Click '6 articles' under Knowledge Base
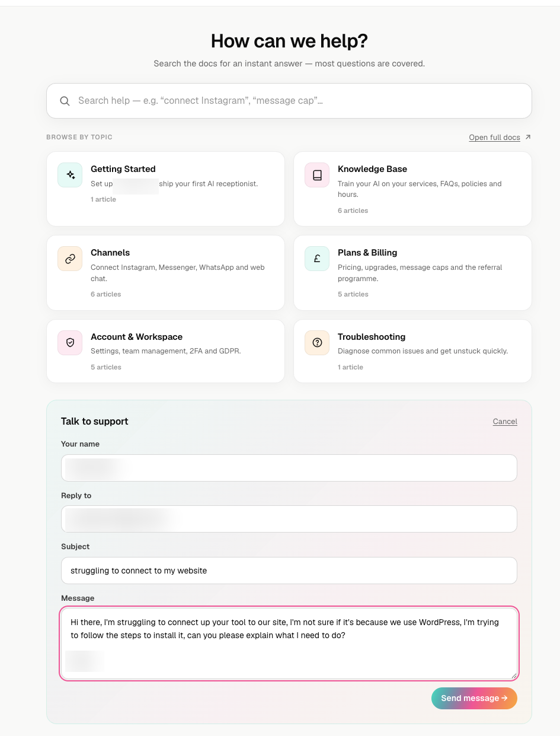Image resolution: width=560 pixels, height=736 pixels. [x=353, y=211]
